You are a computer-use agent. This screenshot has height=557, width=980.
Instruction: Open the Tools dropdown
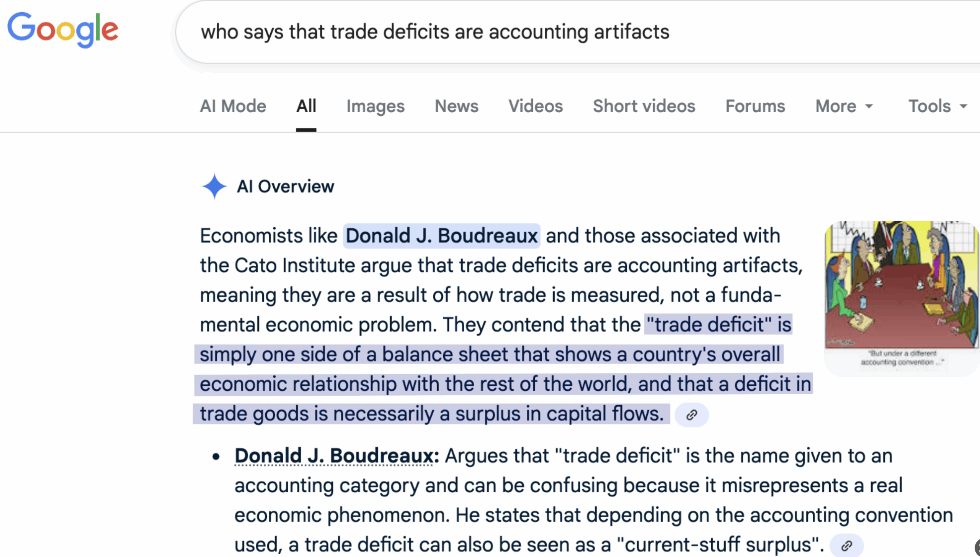coord(937,106)
